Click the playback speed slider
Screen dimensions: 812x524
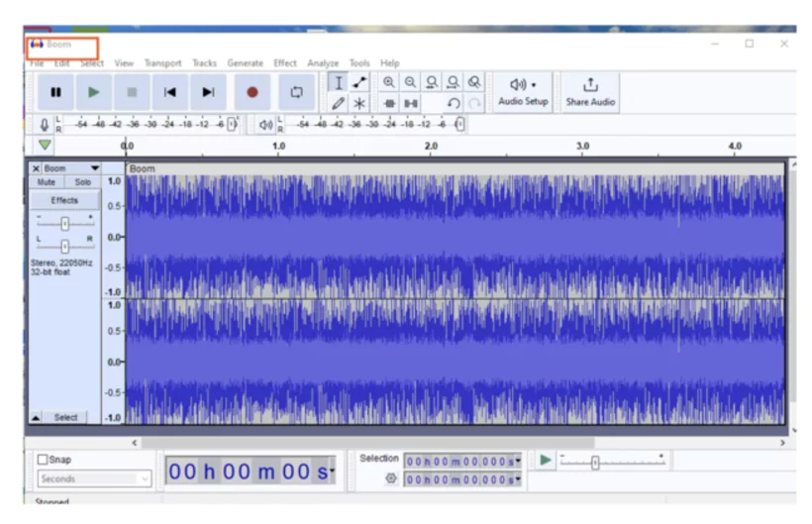click(x=612, y=462)
